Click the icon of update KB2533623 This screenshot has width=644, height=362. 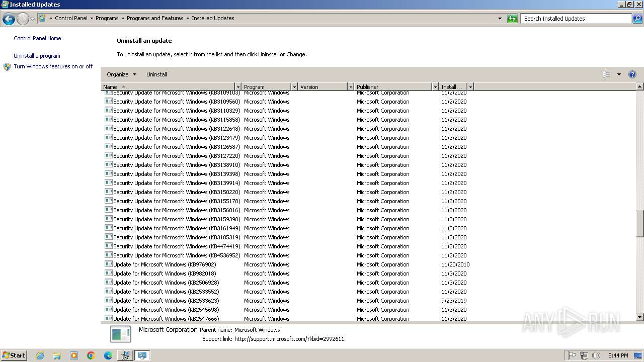[108, 301]
